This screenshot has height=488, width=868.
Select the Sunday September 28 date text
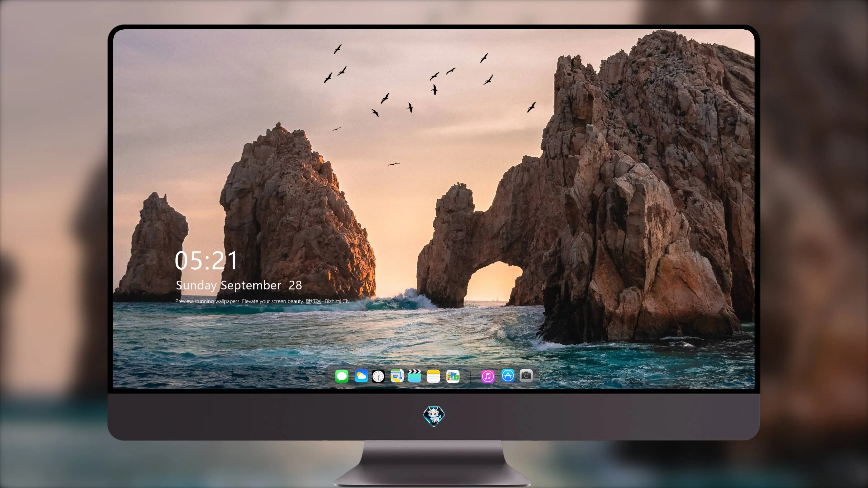coord(239,286)
